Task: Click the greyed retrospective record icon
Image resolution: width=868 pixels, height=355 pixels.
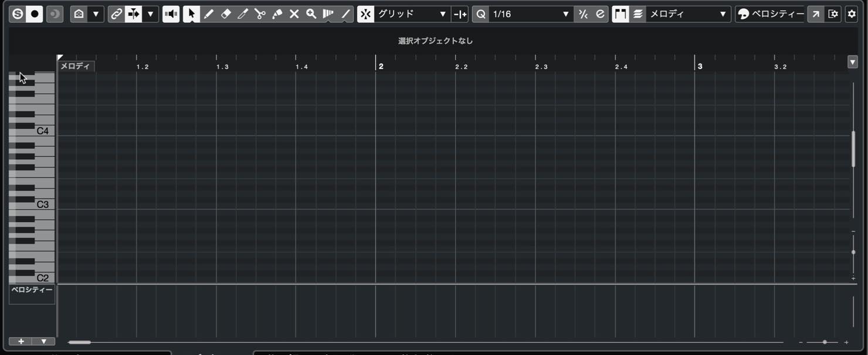Action: pyautogui.click(x=55, y=14)
